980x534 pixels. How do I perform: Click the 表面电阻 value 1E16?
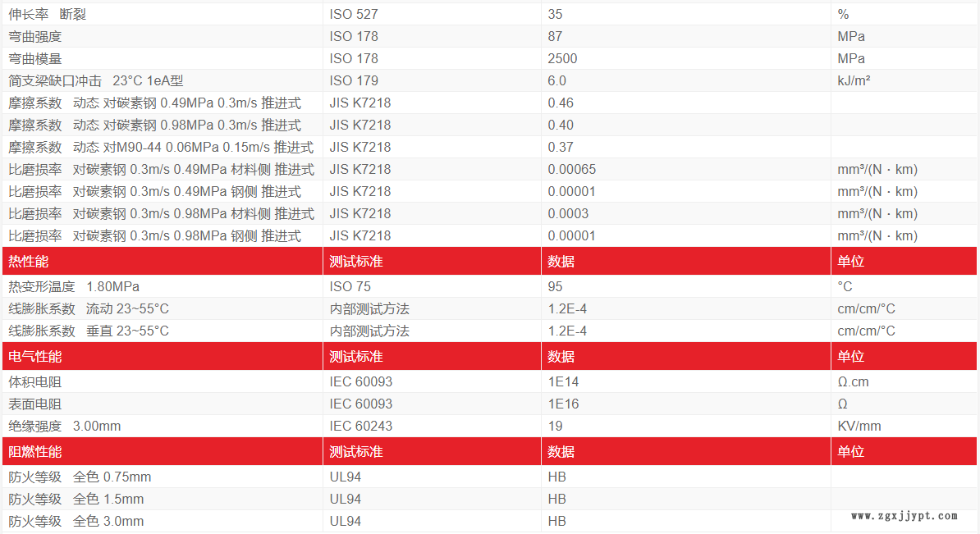563,404
